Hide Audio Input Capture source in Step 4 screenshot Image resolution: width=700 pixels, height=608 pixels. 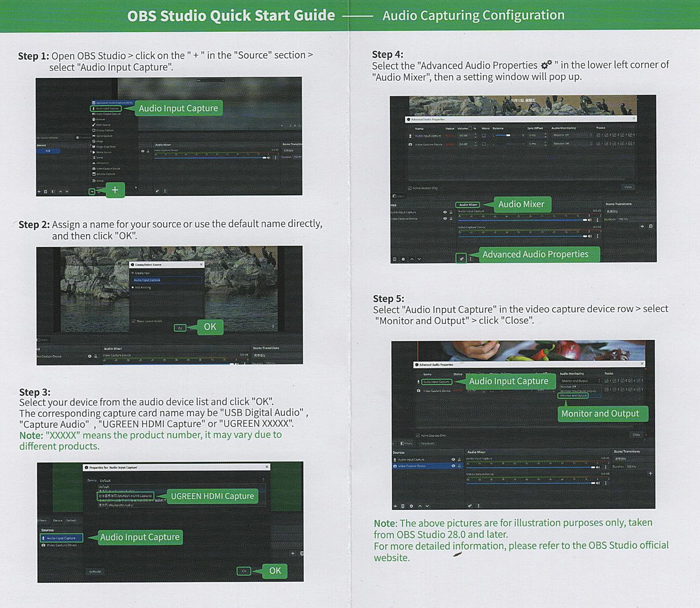coord(445,212)
